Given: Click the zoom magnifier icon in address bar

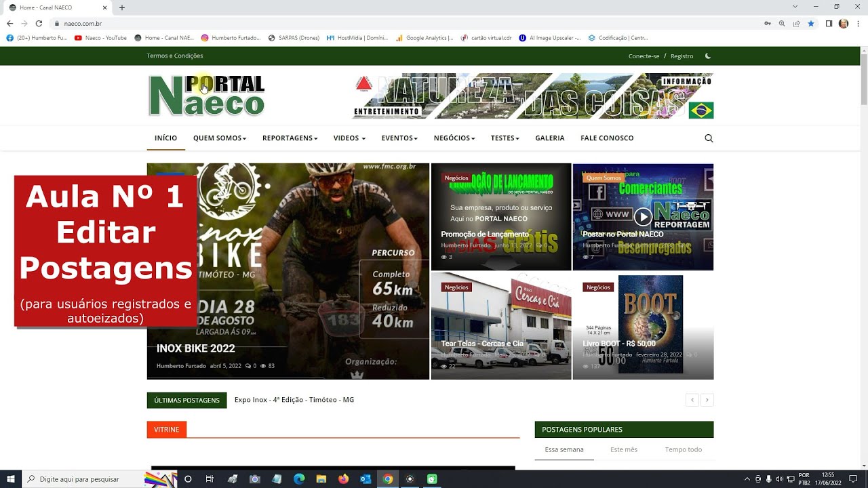Looking at the screenshot, I should [x=782, y=23].
